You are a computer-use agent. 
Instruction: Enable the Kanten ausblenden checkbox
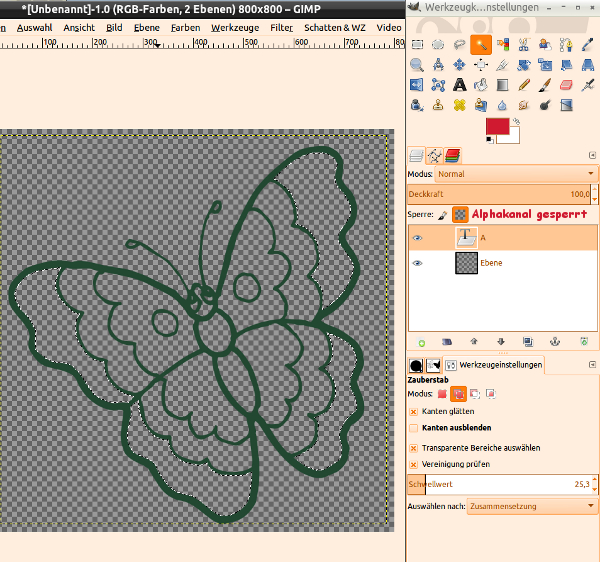click(414, 428)
